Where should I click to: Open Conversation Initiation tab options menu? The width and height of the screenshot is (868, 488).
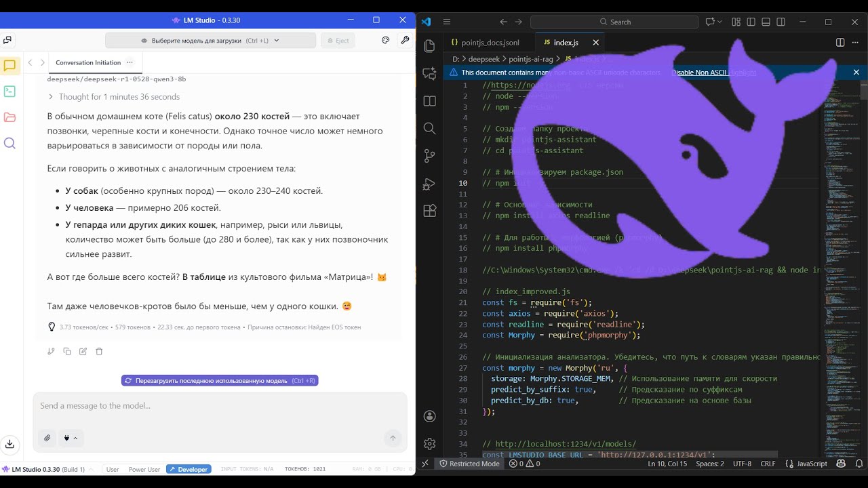(130, 62)
